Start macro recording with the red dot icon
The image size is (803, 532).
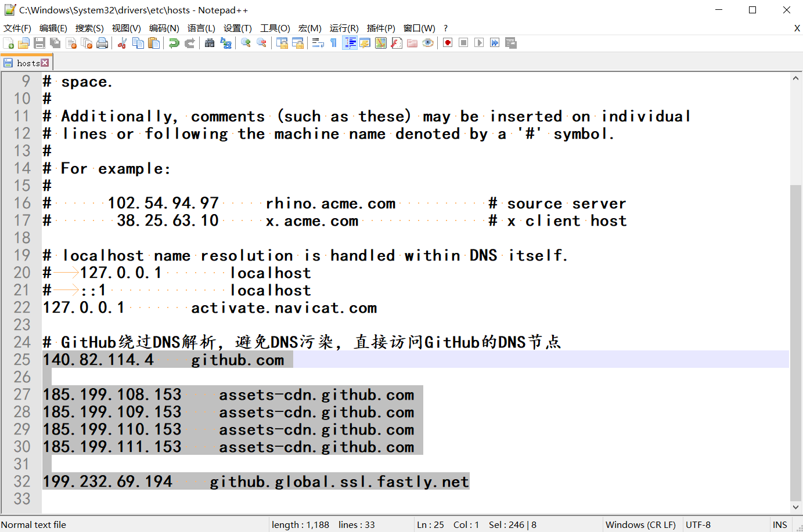pos(448,43)
